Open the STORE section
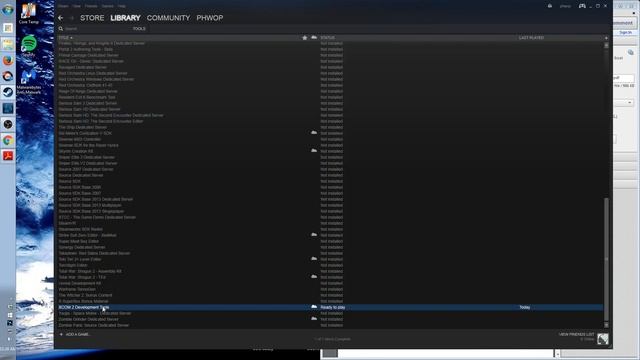The height and width of the screenshot is (360, 640). [x=92, y=18]
